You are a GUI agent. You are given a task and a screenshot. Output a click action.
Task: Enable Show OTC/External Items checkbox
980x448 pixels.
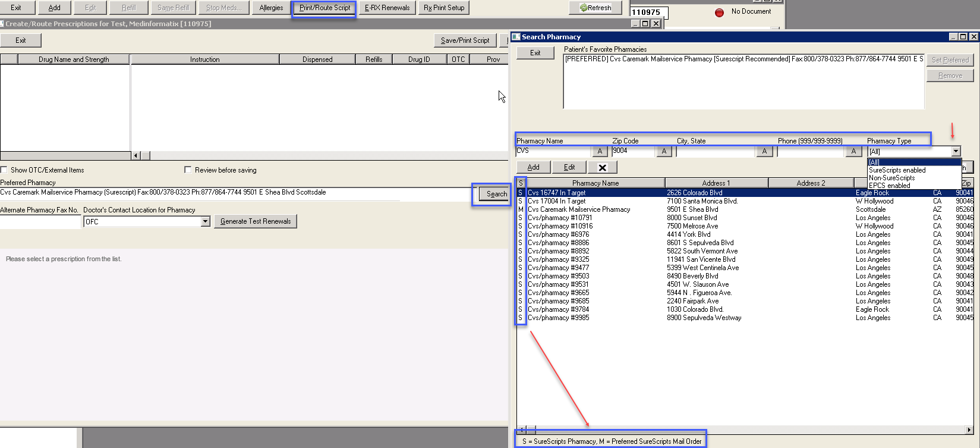coord(4,170)
